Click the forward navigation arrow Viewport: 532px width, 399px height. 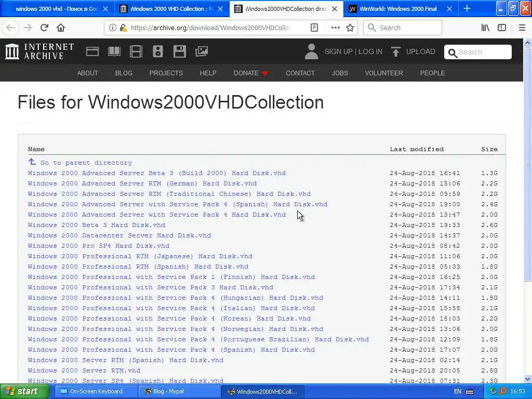[28, 28]
